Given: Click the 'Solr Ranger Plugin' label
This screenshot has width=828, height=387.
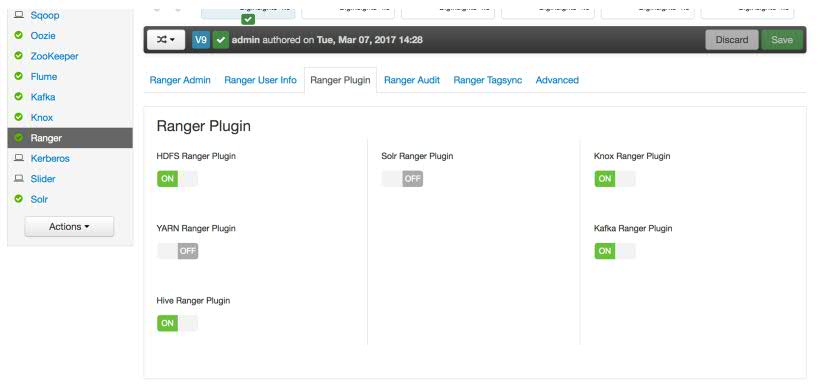Looking at the screenshot, I should pyautogui.click(x=417, y=156).
